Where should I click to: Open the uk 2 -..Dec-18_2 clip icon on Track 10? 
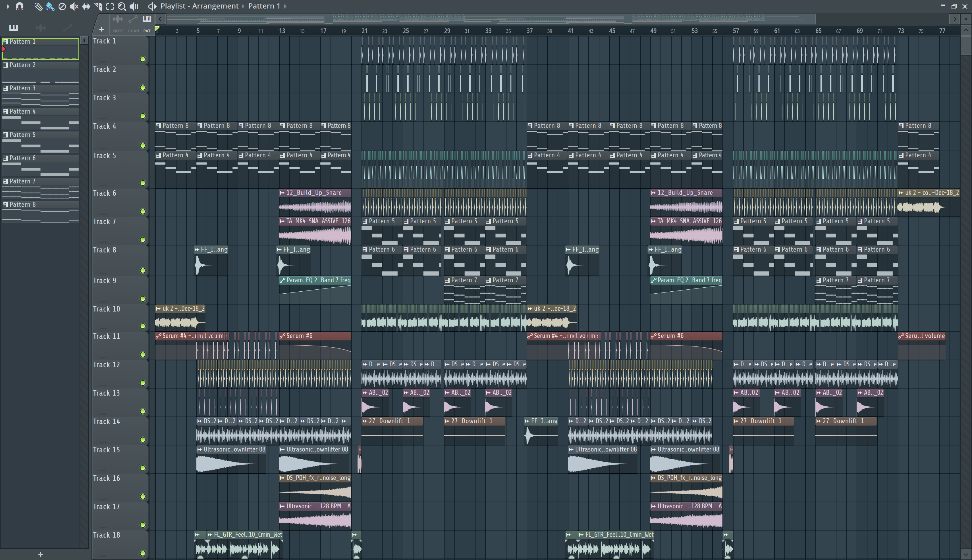(158, 309)
